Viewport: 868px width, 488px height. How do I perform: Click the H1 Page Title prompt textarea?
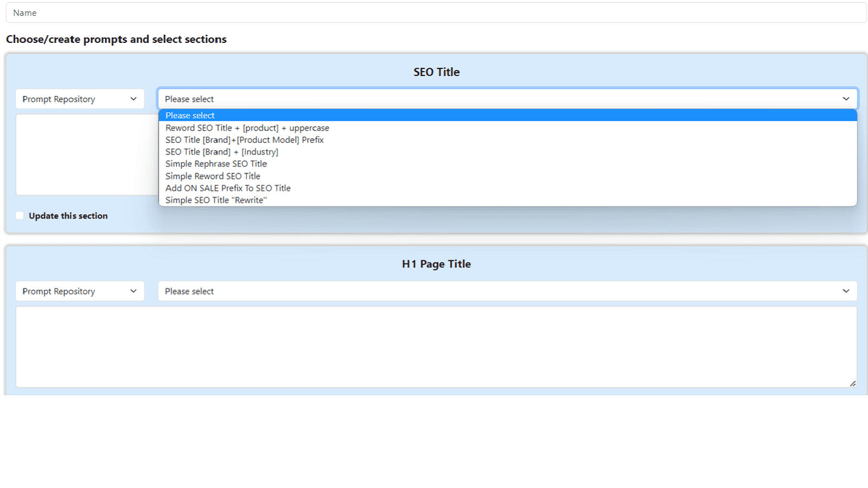[434, 347]
